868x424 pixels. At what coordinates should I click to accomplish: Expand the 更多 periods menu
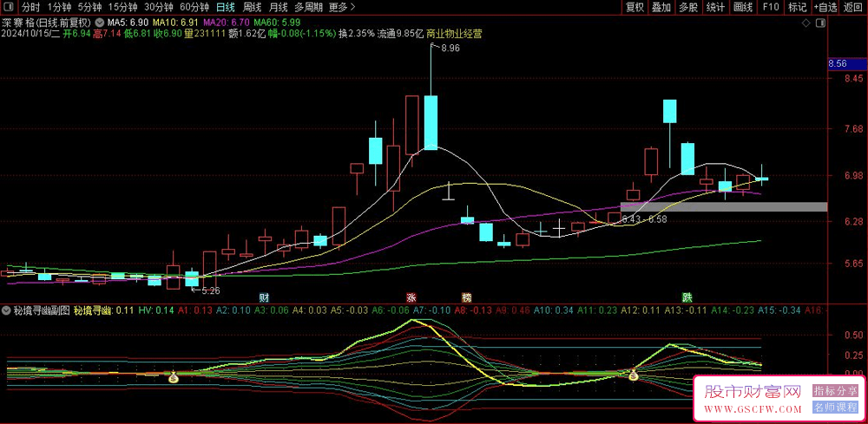pos(342,7)
